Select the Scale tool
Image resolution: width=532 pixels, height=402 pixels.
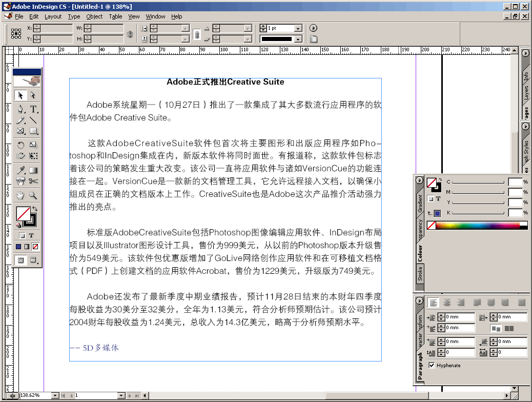pos(33,145)
